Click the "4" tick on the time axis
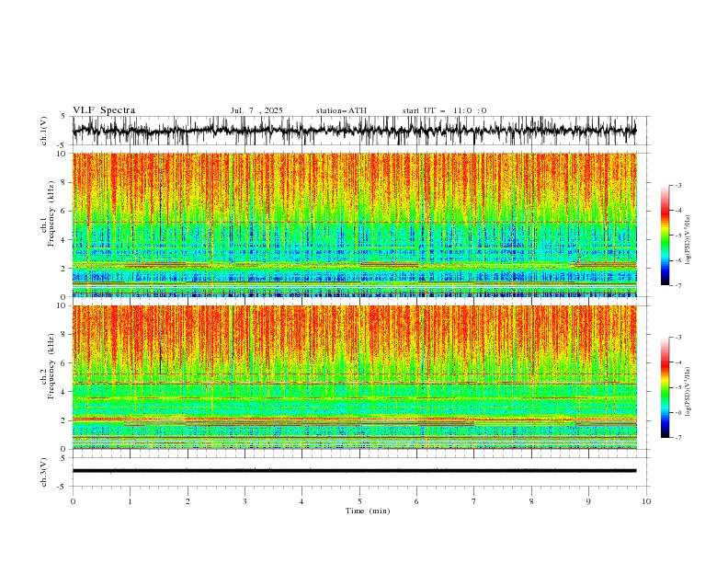The height and width of the screenshot is (563, 728). pyautogui.click(x=301, y=501)
